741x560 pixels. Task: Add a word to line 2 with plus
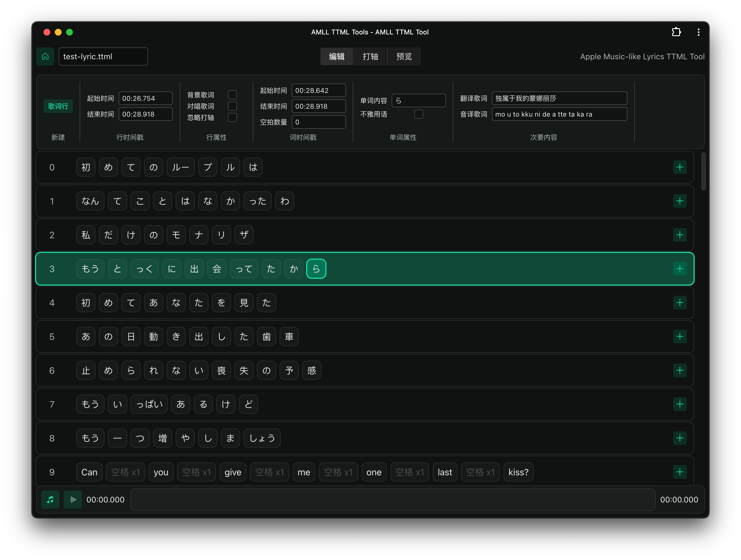click(x=680, y=235)
